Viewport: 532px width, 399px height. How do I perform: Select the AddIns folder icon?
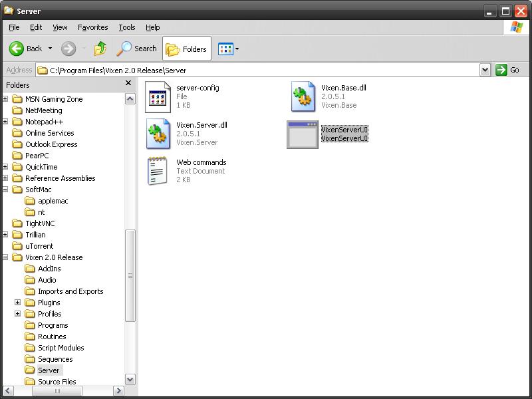pos(30,269)
